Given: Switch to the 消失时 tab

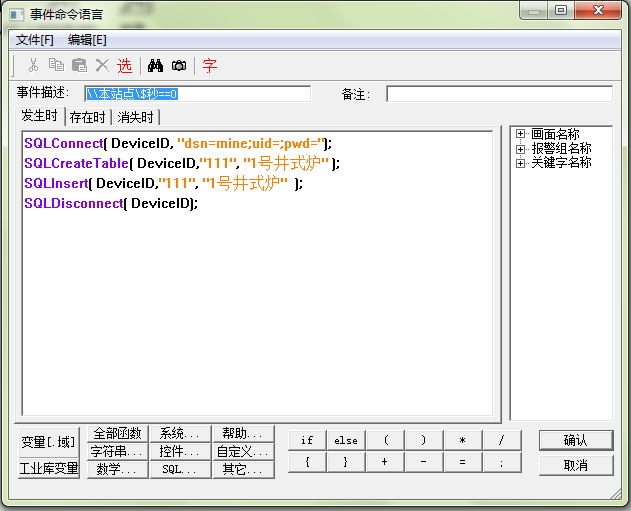Looking at the screenshot, I should pos(135,117).
